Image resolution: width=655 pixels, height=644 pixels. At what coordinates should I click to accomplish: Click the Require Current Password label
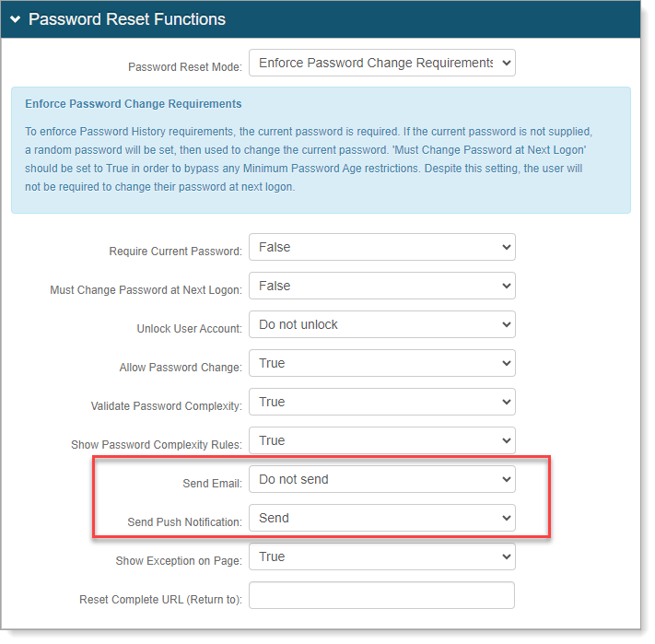coord(175,252)
